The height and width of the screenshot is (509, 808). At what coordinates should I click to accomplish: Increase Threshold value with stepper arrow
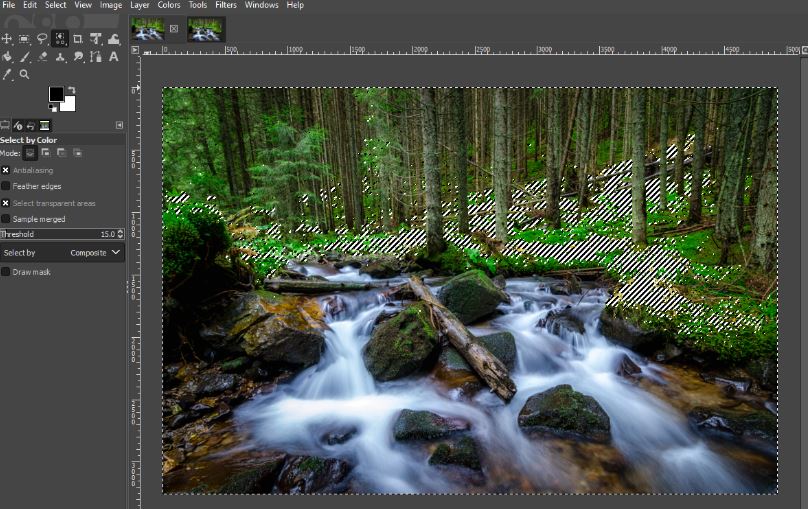coord(121,231)
